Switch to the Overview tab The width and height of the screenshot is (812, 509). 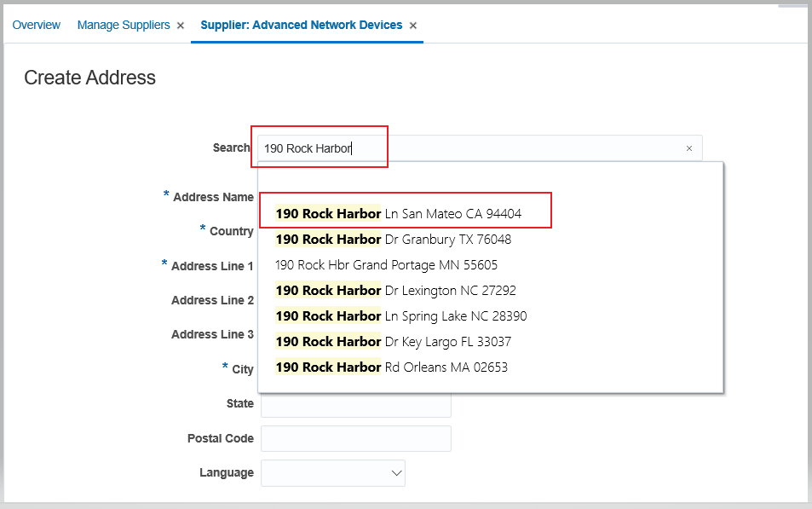[x=36, y=25]
